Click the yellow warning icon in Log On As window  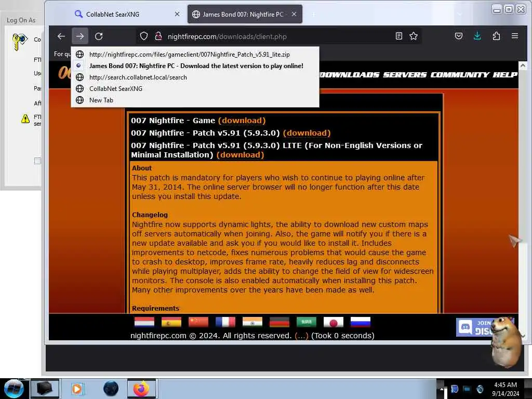pos(25,119)
